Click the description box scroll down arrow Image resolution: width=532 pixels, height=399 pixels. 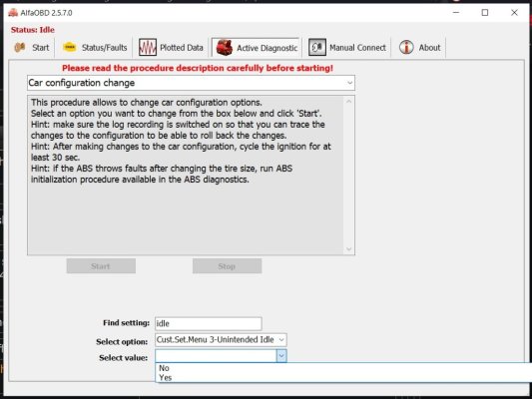(x=348, y=249)
